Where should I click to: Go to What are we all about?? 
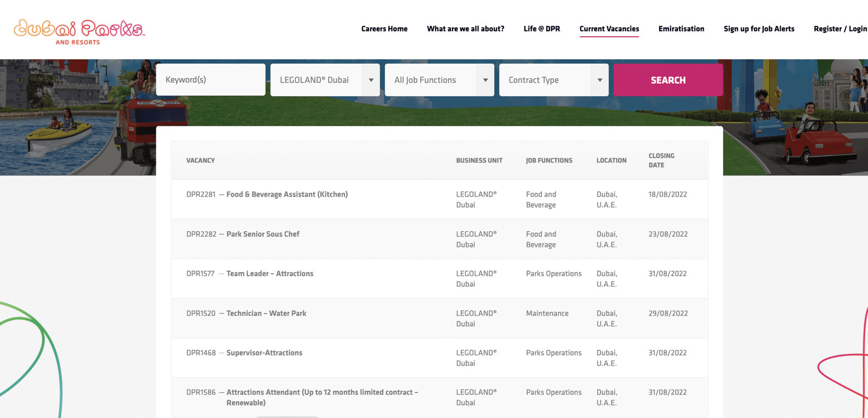pos(465,29)
